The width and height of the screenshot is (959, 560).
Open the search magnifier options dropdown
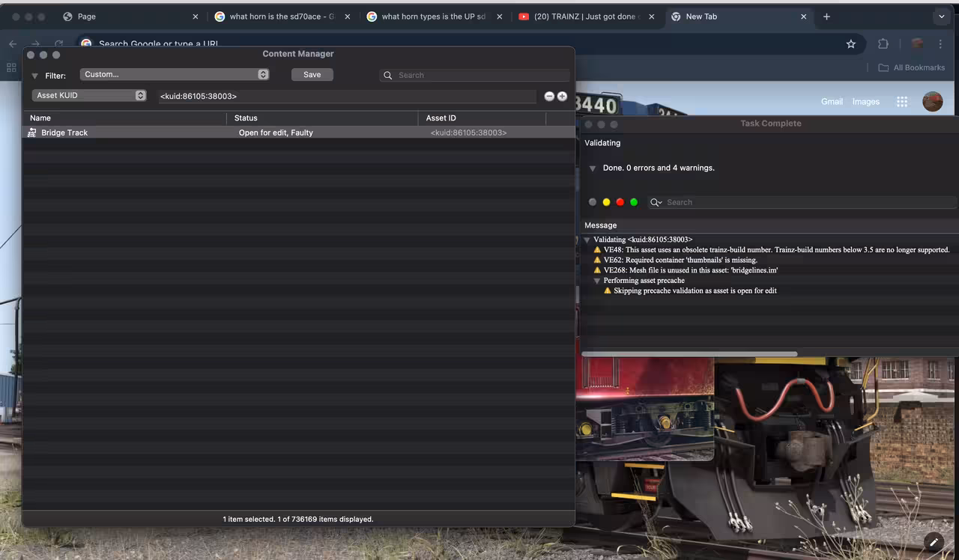[x=656, y=202]
